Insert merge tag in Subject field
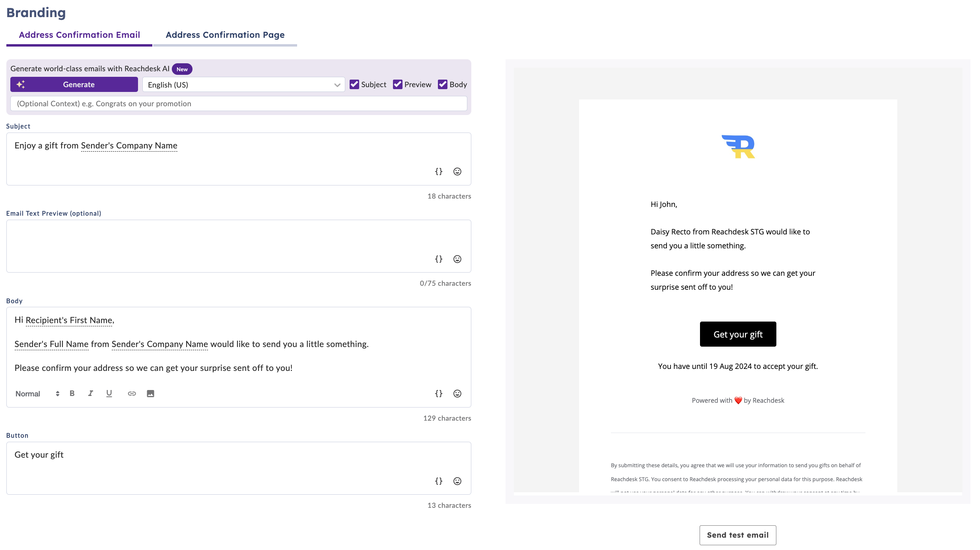This screenshot has width=980, height=550. pos(439,172)
